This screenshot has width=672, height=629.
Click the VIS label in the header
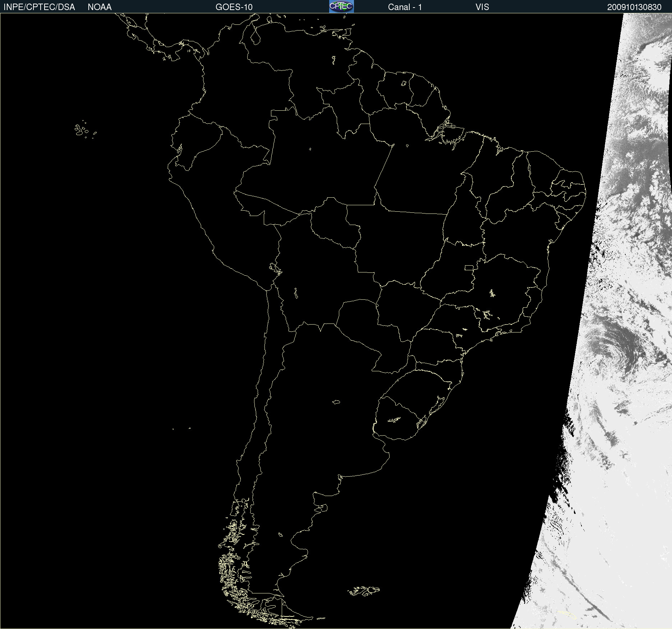(482, 7)
